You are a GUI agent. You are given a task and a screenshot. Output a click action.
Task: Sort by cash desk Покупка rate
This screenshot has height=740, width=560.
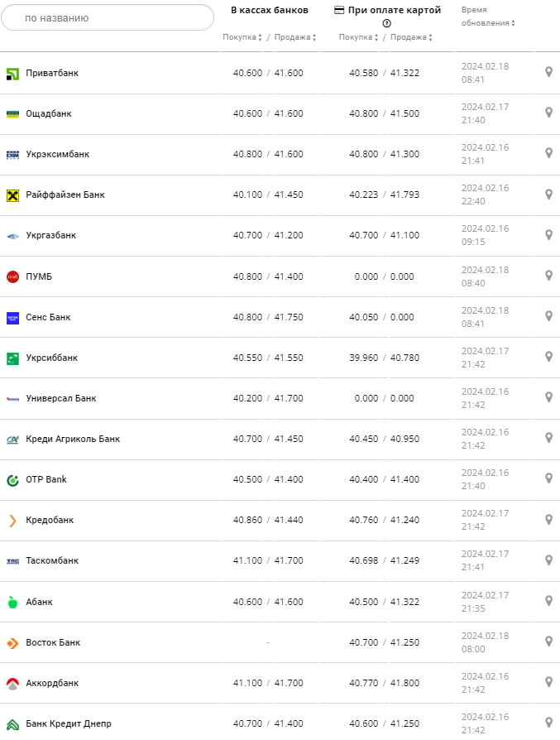(242, 37)
